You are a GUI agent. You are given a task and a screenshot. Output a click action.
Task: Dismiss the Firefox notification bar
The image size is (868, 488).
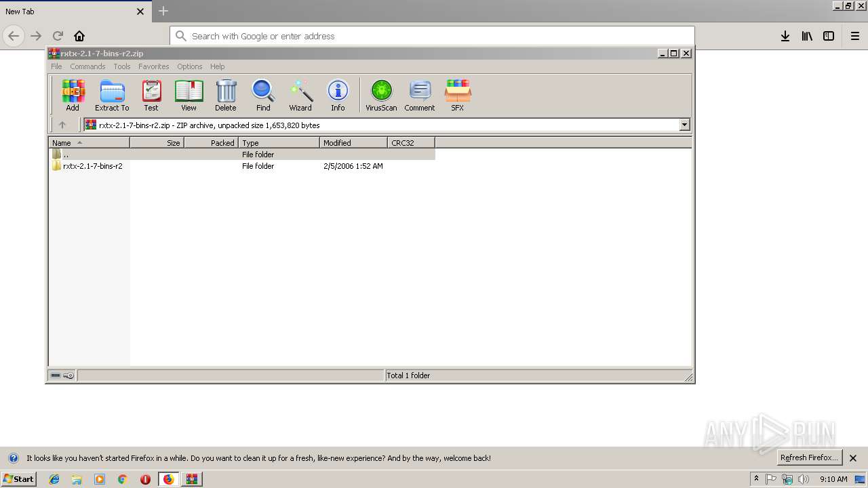click(x=853, y=458)
